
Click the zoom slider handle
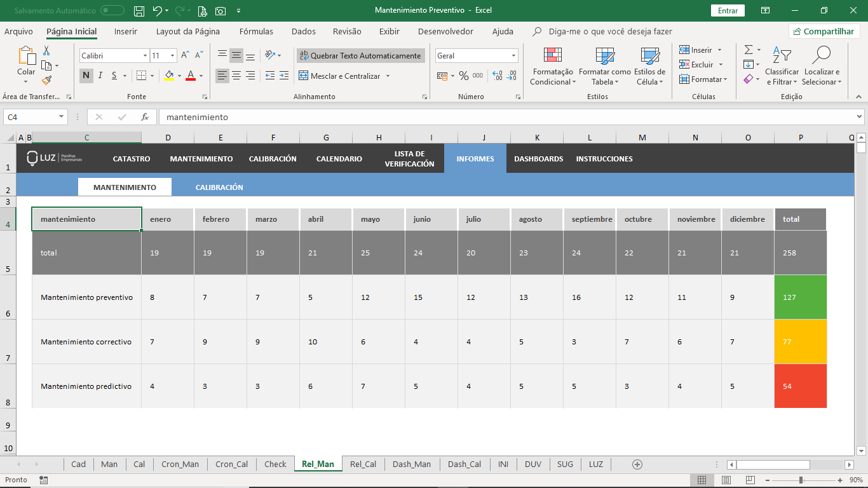coord(801,480)
